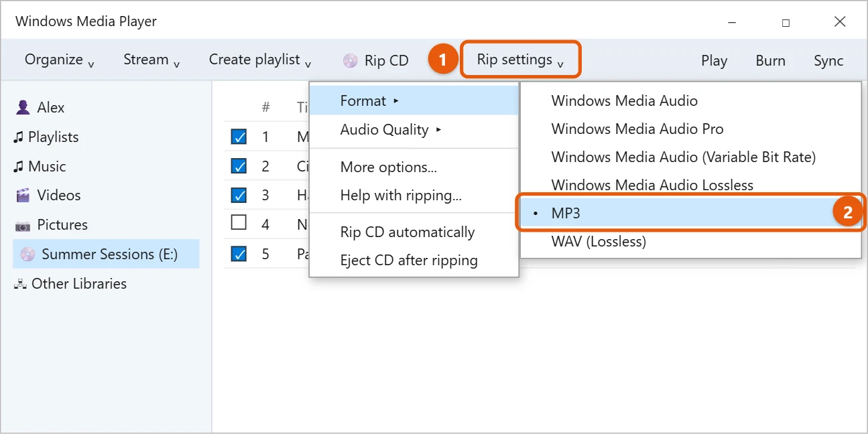
Task: Switch to the Burn tab
Action: click(x=770, y=60)
